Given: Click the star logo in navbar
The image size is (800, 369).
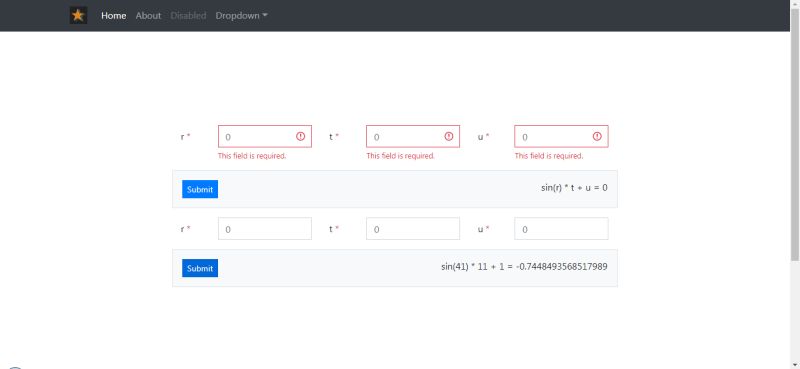Looking at the screenshot, I should point(78,15).
